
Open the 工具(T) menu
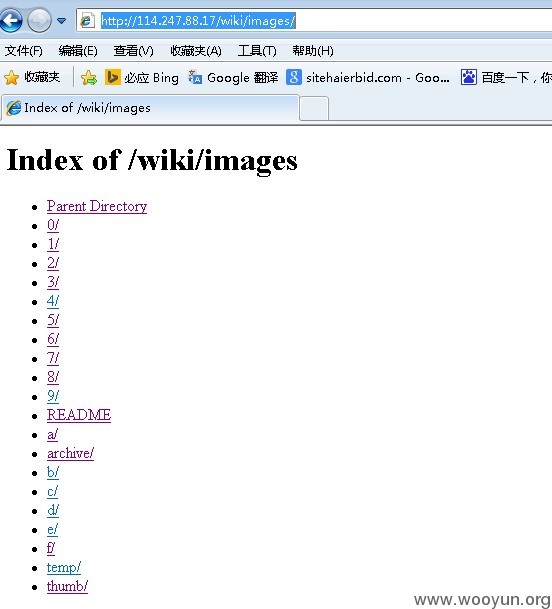pos(257,50)
